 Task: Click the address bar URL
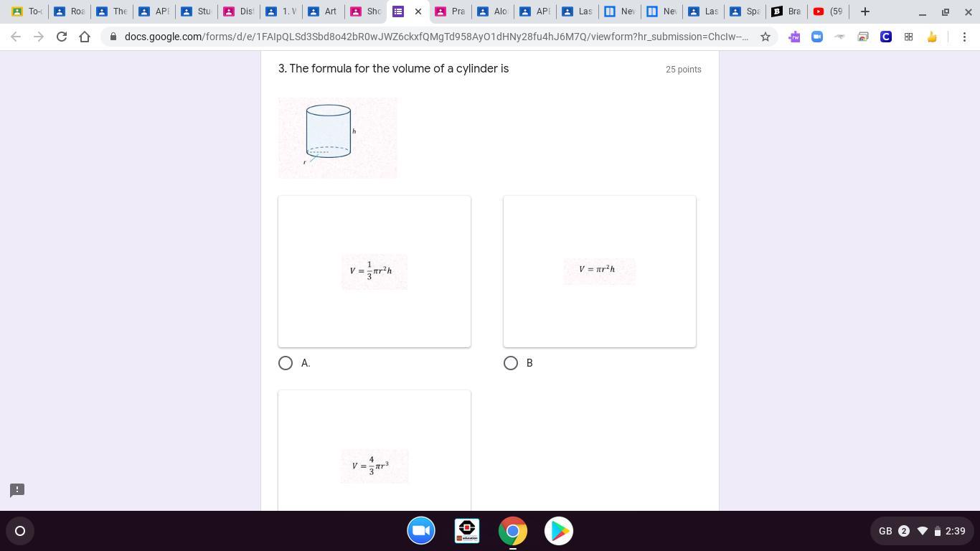[x=436, y=37]
